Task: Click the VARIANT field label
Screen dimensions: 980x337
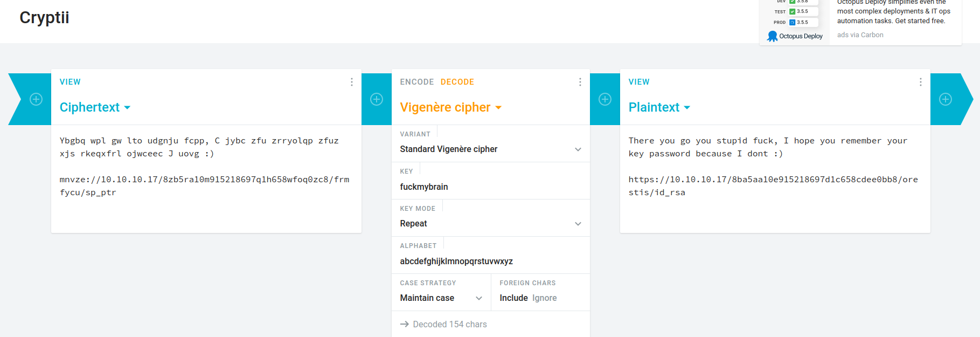Action: point(415,134)
